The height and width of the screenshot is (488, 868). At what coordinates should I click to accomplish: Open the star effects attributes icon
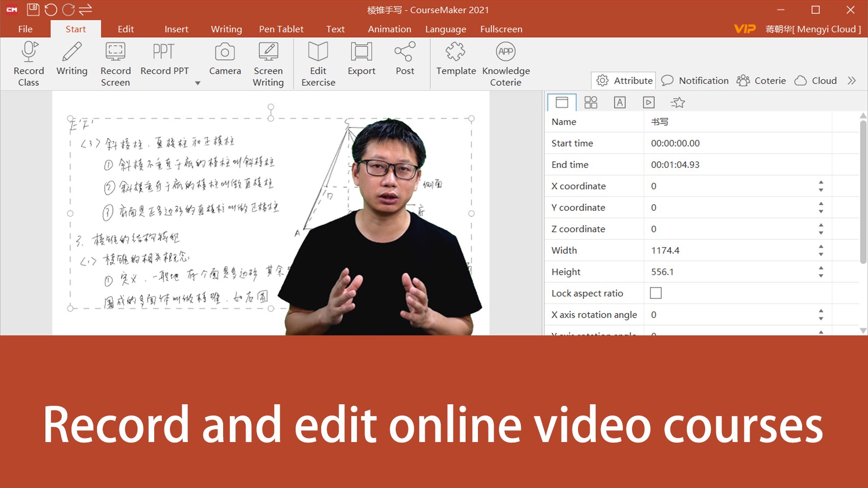tap(678, 103)
